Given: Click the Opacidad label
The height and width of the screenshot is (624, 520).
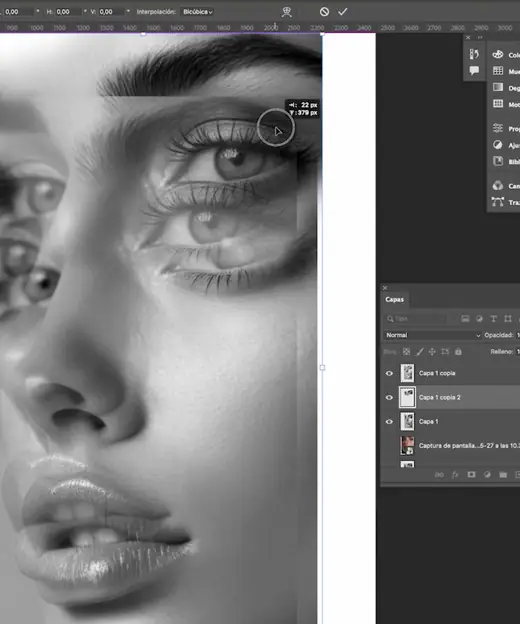Looking at the screenshot, I should tap(499, 335).
